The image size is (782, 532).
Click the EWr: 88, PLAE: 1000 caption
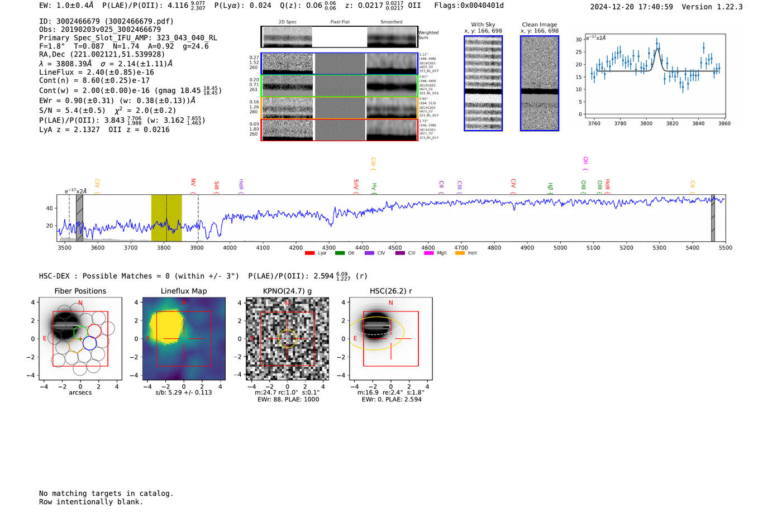(288, 400)
